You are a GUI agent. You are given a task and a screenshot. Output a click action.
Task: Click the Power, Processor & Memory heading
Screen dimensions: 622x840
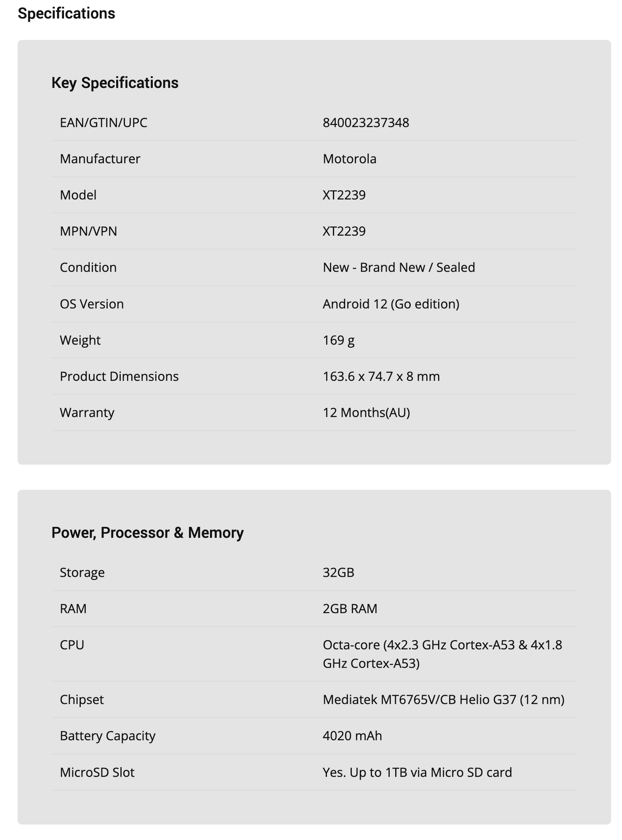coord(147,533)
